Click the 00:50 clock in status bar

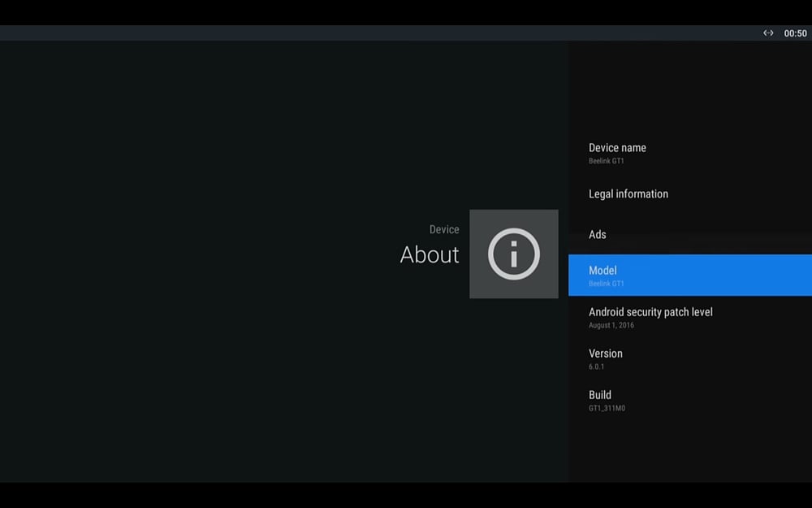coord(795,33)
